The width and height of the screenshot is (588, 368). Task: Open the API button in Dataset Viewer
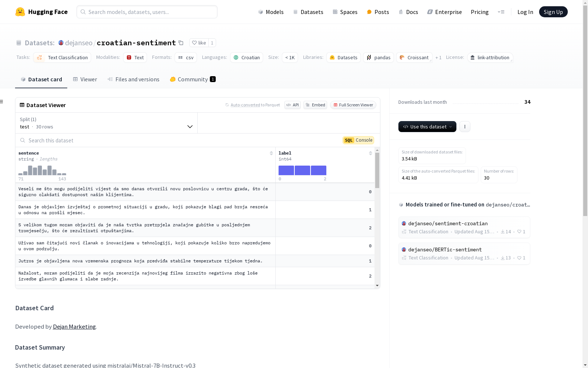[x=293, y=105]
